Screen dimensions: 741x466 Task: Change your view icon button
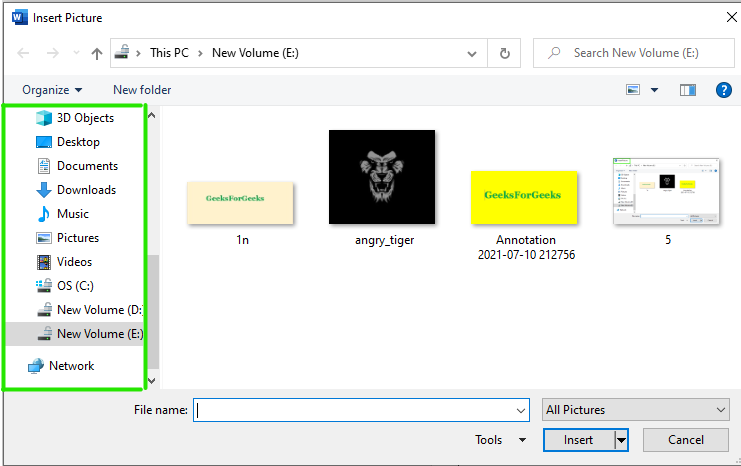[x=633, y=90]
